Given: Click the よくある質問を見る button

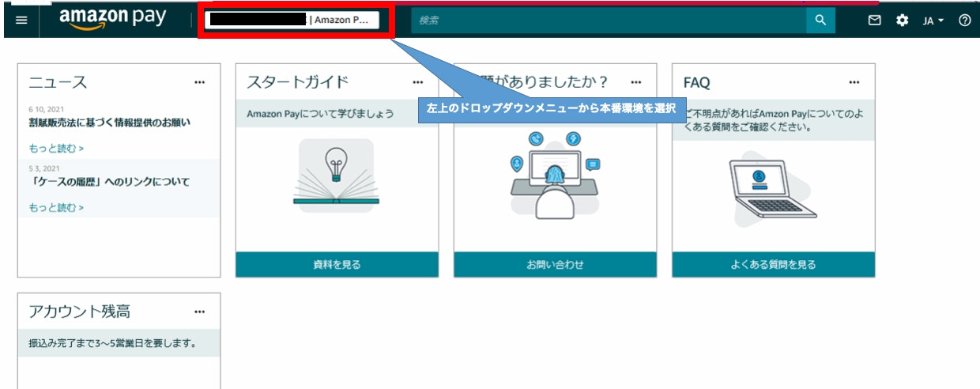Looking at the screenshot, I should [773, 265].
